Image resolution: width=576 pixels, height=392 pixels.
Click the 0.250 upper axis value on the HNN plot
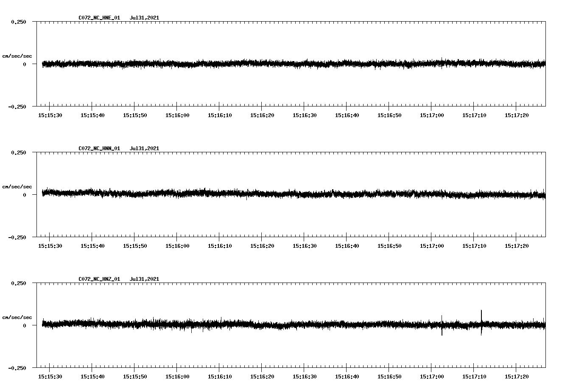click(19, 153)
